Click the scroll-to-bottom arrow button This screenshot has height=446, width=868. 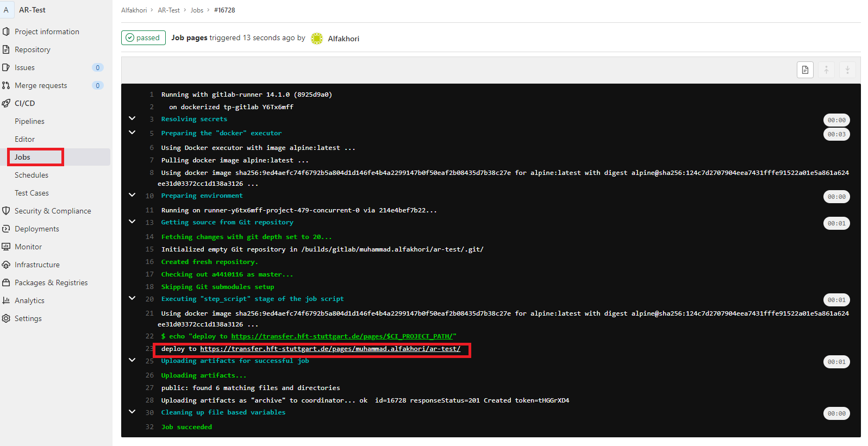point(847,70)
